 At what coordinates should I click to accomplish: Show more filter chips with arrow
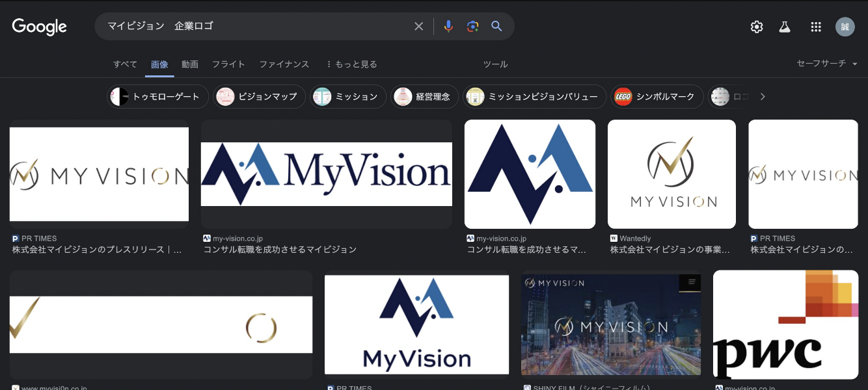[763, 97]
